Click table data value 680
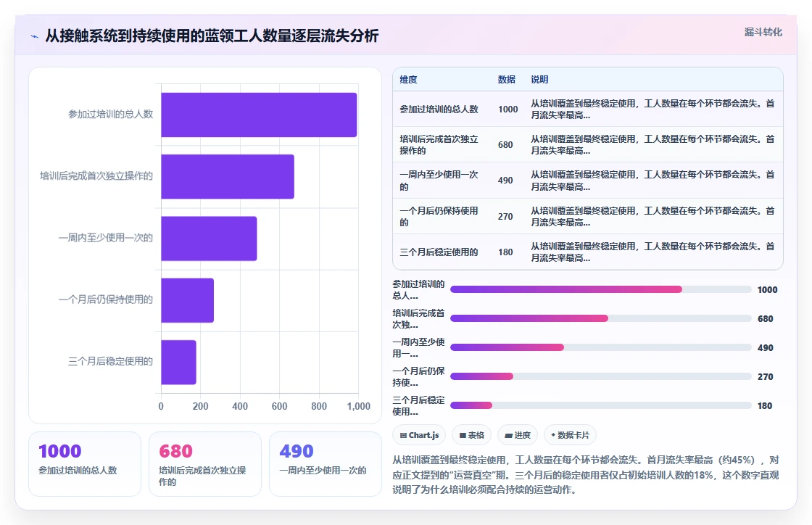 click(x=505, y=144)
